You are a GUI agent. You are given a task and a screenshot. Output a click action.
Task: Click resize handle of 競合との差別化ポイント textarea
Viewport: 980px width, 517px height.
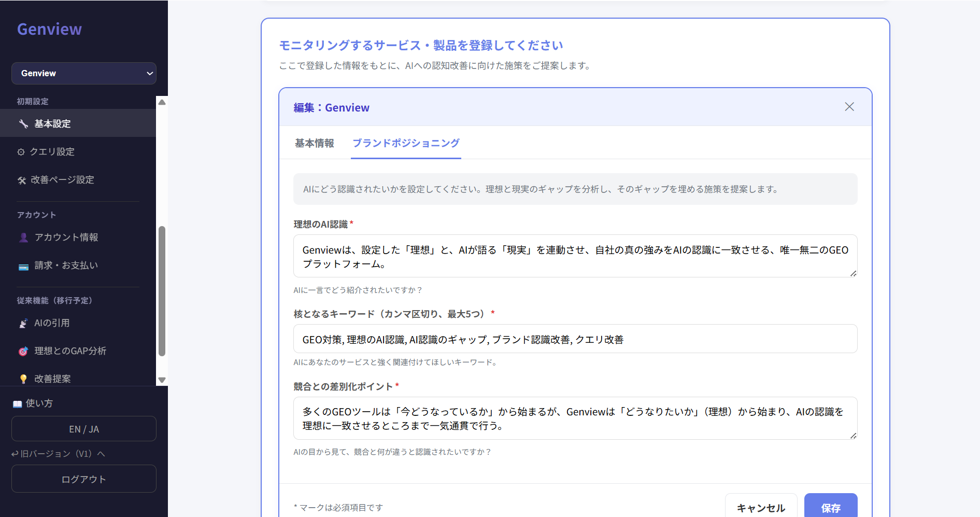[x=853, y=436]
